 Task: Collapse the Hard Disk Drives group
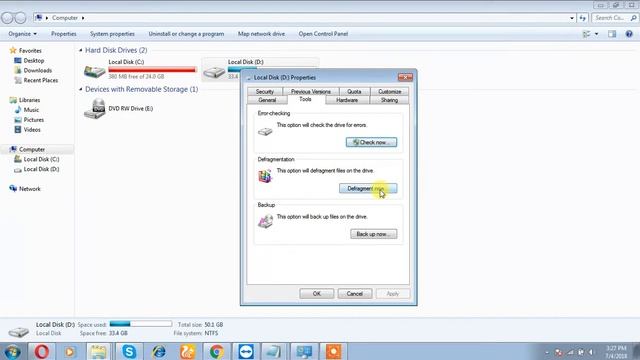point(80,50)
